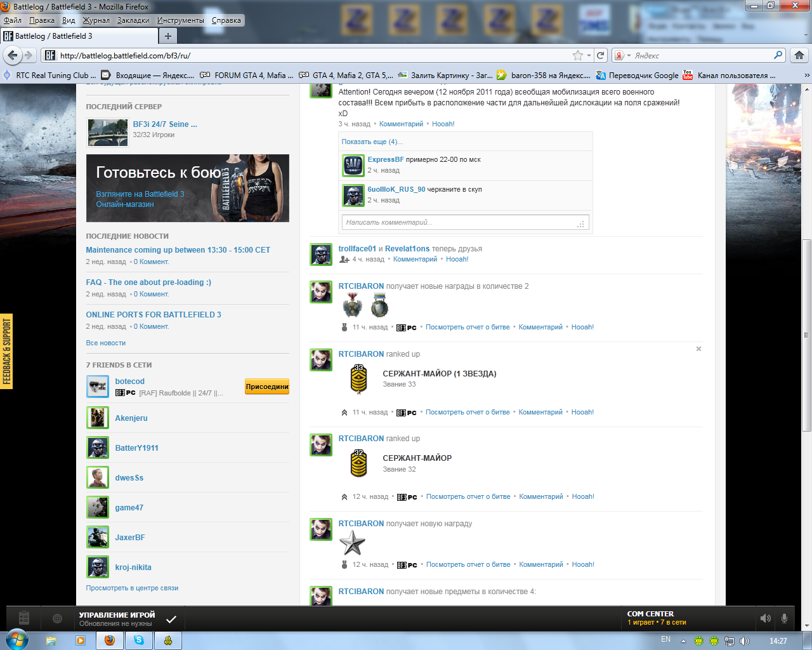812x650 pixels.
Task: Click the Все новости link
Action: tap(106, 343)
